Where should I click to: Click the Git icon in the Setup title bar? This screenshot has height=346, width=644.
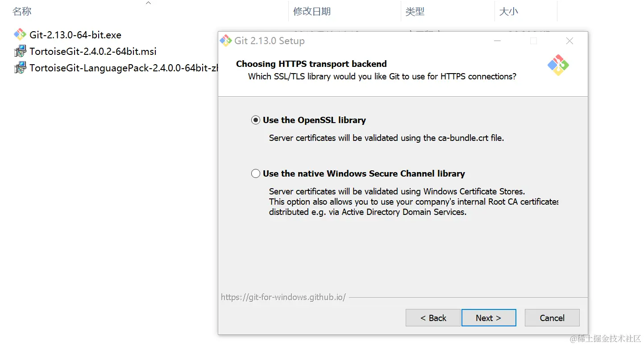pyautogui.click(x=226, y=41)
